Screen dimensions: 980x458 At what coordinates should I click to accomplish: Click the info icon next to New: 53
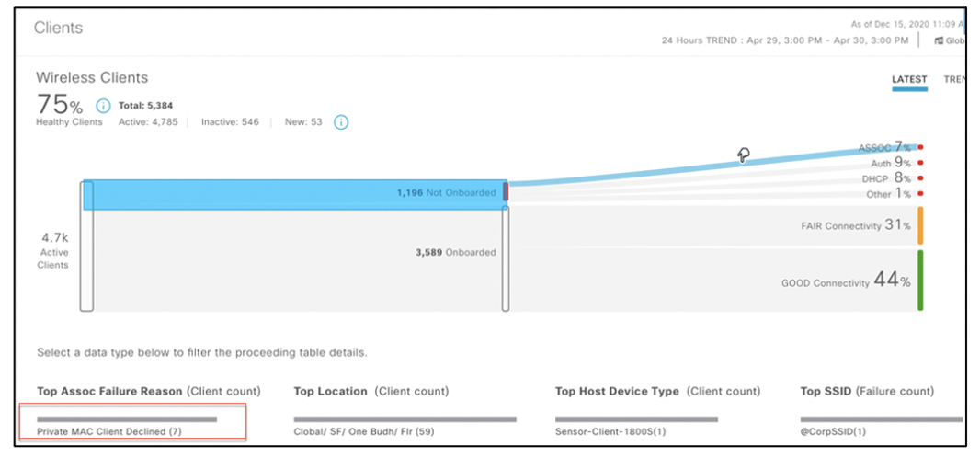[x=341, y=121]
